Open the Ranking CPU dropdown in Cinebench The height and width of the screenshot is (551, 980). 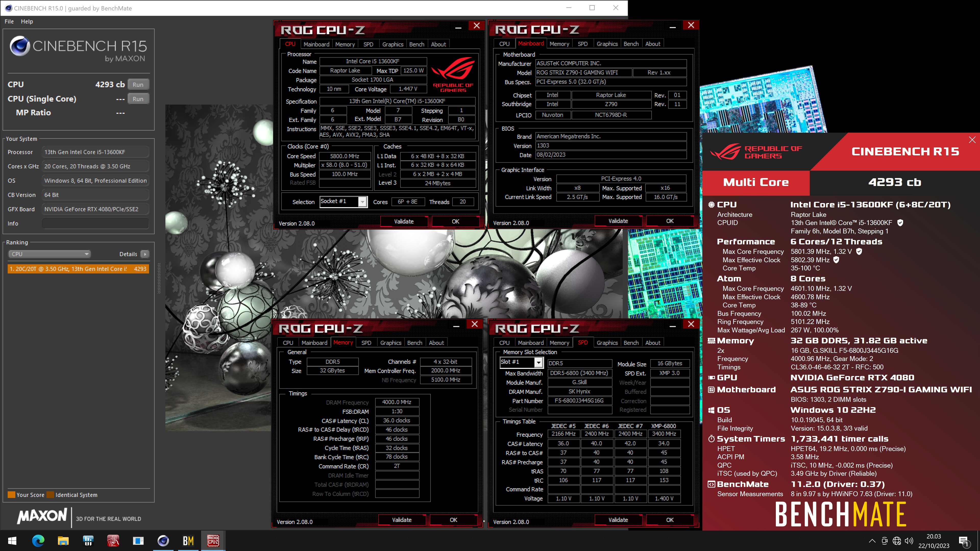pyautogui.click(x=49, y=254)
